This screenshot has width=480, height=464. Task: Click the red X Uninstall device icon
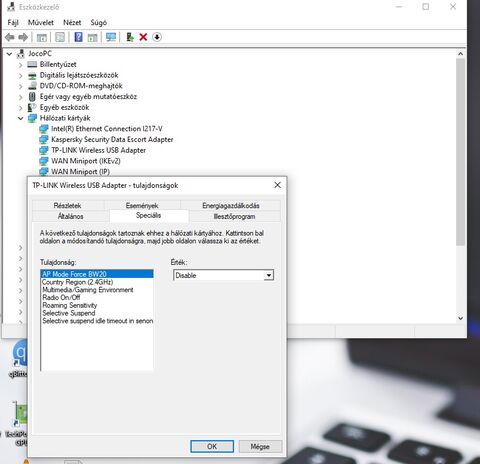click(143, 37)
